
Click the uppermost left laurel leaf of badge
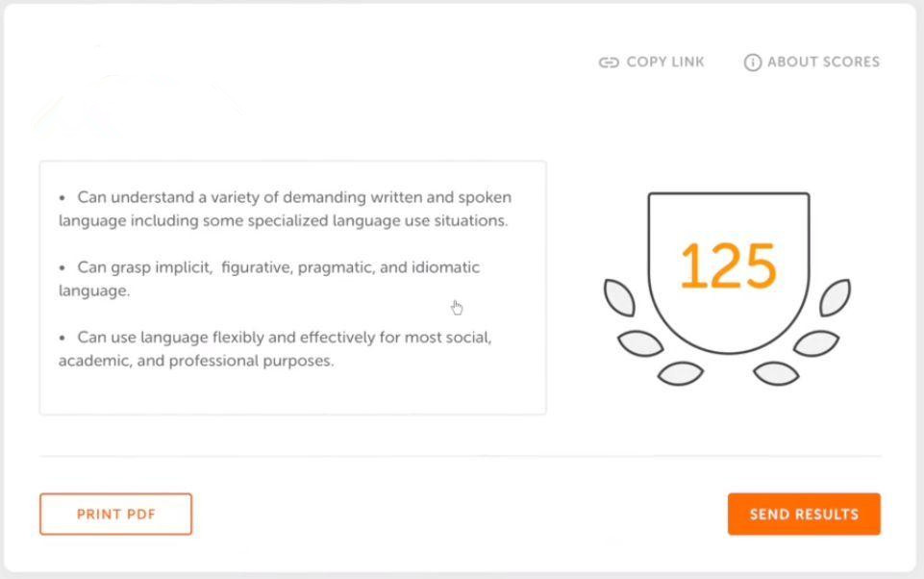(619, 298)
